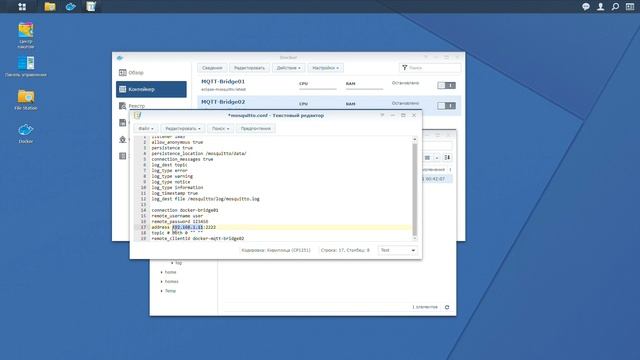Click the Image icon in Docker sidebar
Screen dimensions: 640x360
tap(122, 122)
